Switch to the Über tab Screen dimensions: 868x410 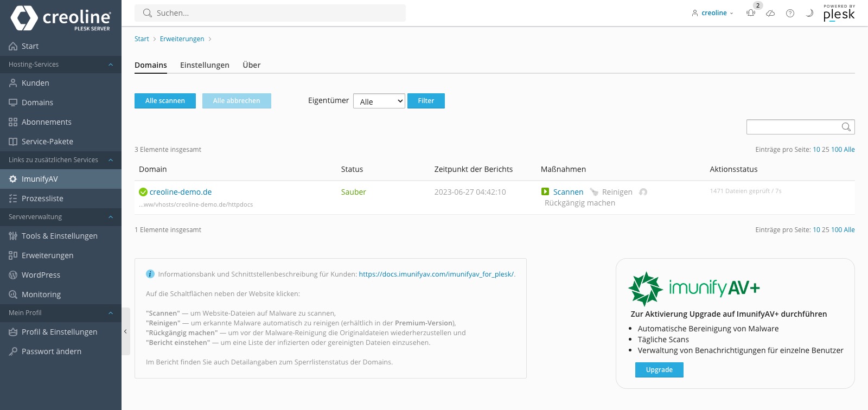click(252, 65)
